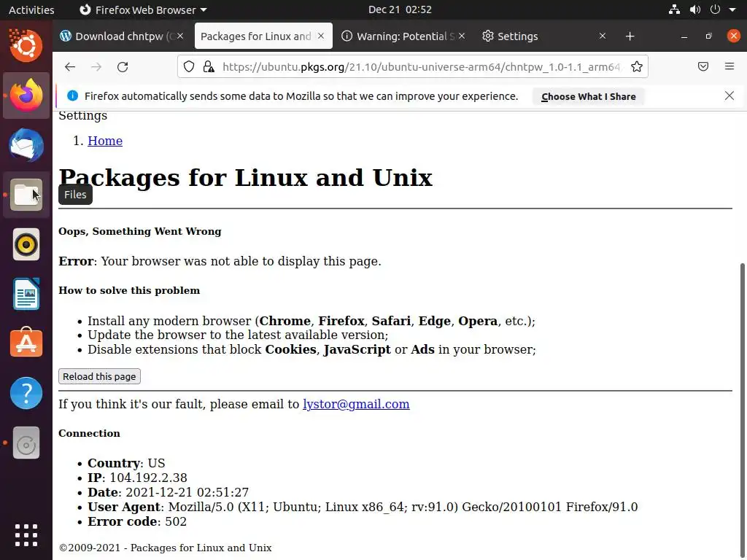
Task: Go back using the back arrow
Action: coord(70,67)
